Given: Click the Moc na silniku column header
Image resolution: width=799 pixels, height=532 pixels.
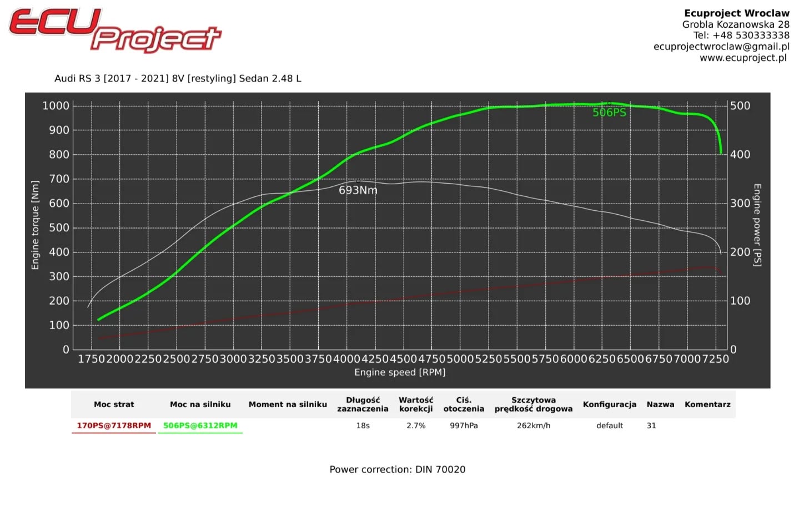Looking at the screenshot, I should point(200,404).
